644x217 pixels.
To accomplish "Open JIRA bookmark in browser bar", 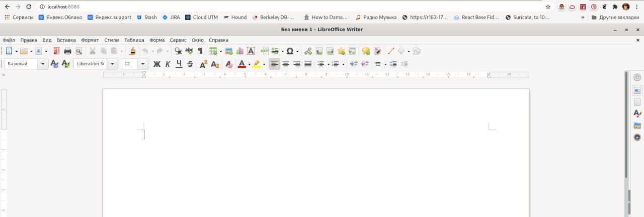I will (171, 17).
